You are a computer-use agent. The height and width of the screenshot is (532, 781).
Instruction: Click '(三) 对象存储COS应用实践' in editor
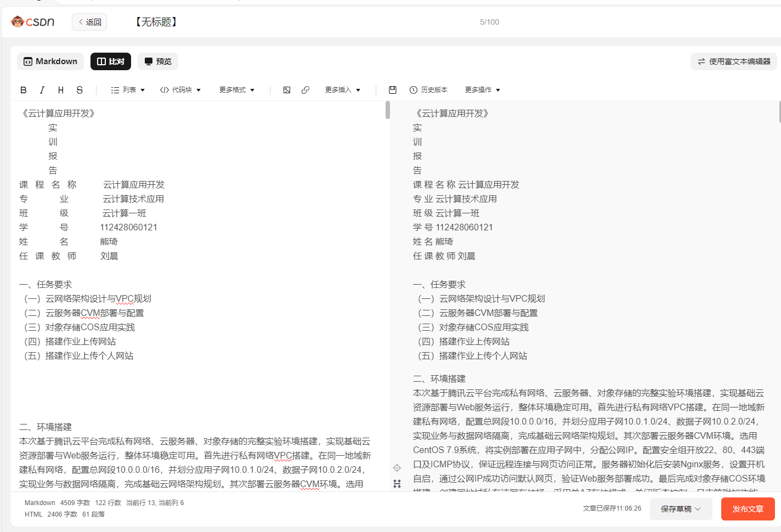(x=77, y=327)
